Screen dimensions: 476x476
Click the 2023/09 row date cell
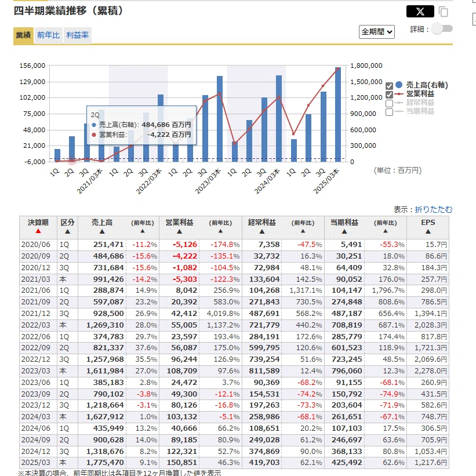pos(38,394)
